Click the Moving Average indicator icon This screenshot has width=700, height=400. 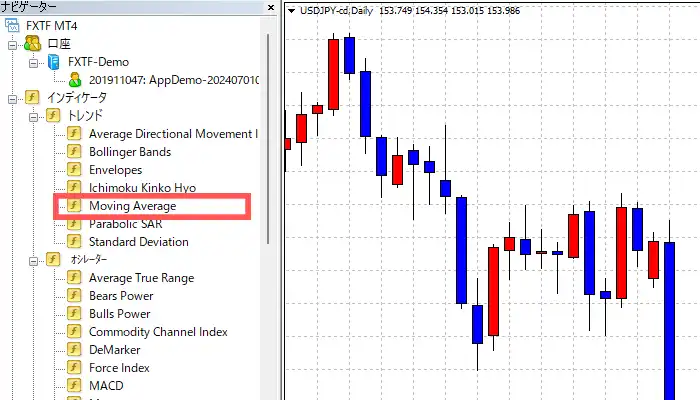(73, 206)
